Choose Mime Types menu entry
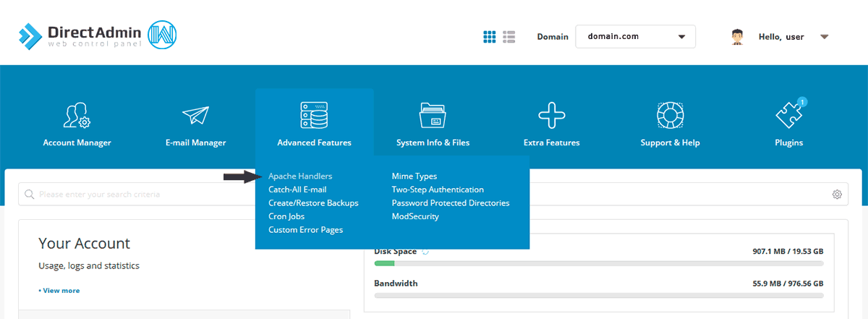 pyautogui.click(x=414, y=176)
